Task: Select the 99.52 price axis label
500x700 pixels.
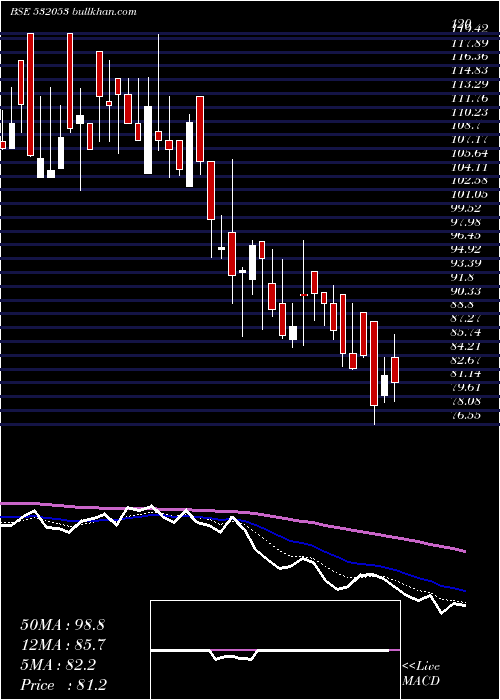Action: coord(468,208)
